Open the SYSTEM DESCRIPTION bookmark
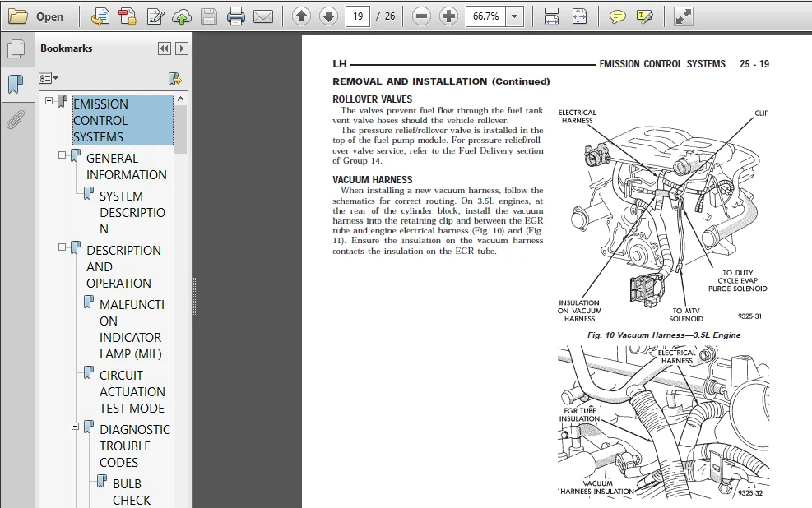The width and height of the screenshot is (812, 508). (132, 213)
